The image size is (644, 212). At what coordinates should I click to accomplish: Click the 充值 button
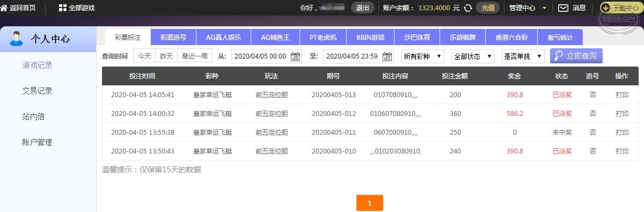click(488, 8)
